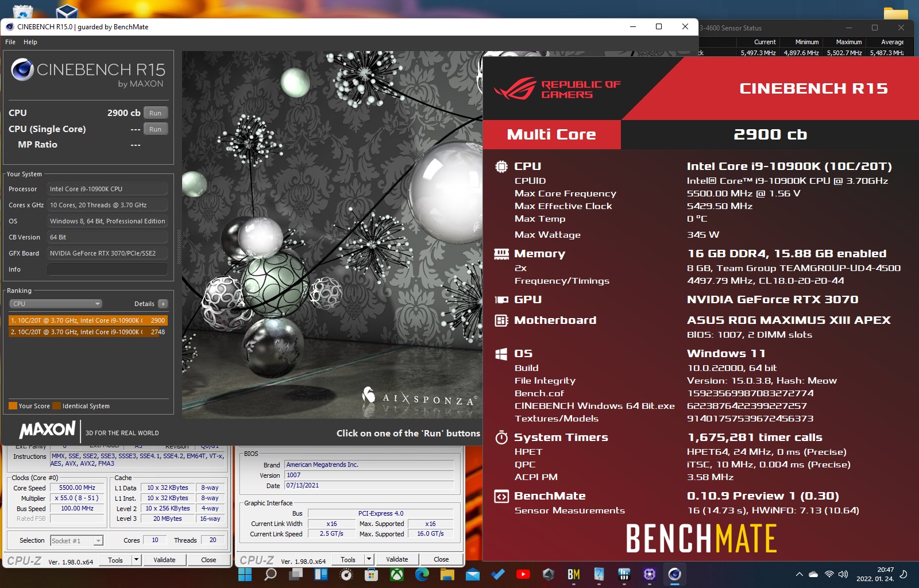919x588 pixels.
Task: Click Cinebench title bar app icon
Action: 10,26
